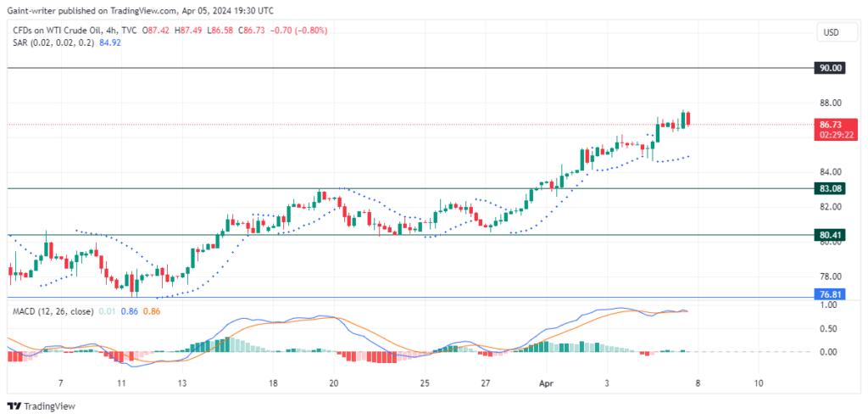Click date label 11 on time axis
The image size is (868, 419).
[122, 383]
